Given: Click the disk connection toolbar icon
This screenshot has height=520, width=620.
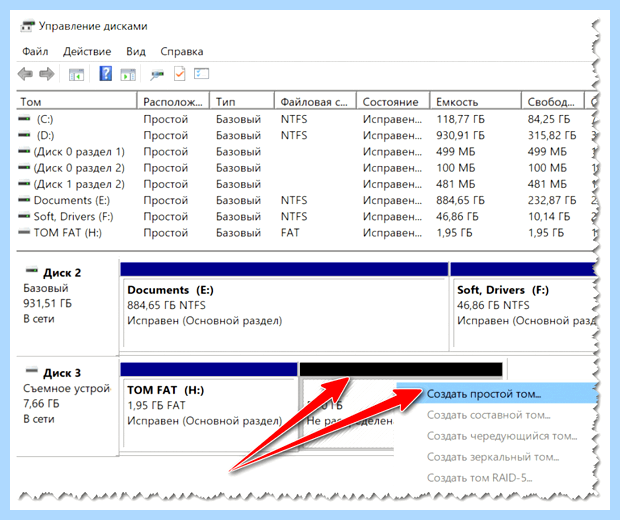Looking at the screenshot, I should point(157,74).
